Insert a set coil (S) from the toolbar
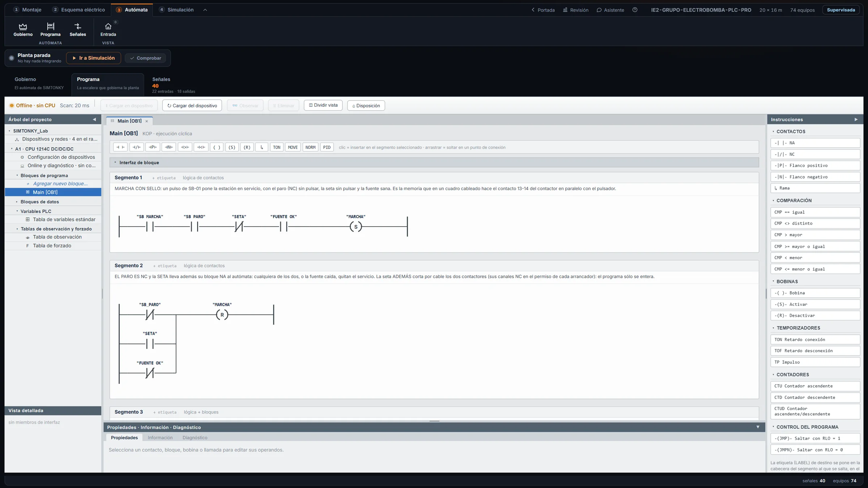Viewport: 868px width, 488px height. pyautogui.click(x=232, y=147)
